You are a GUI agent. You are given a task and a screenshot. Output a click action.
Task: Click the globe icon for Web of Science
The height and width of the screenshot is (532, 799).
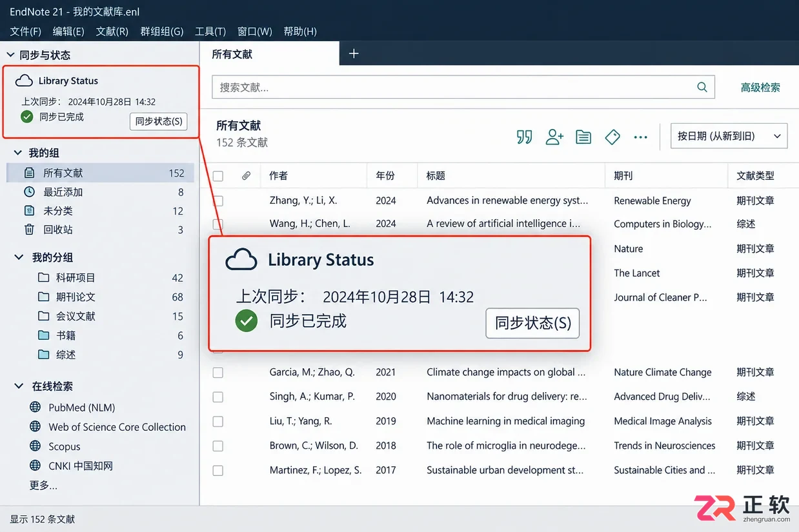35,426
